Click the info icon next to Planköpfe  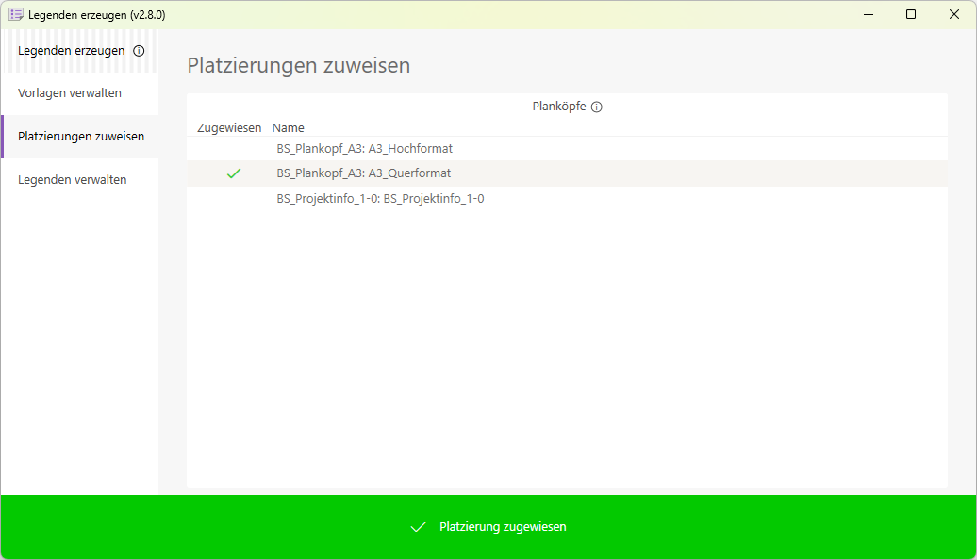(597, 107)
